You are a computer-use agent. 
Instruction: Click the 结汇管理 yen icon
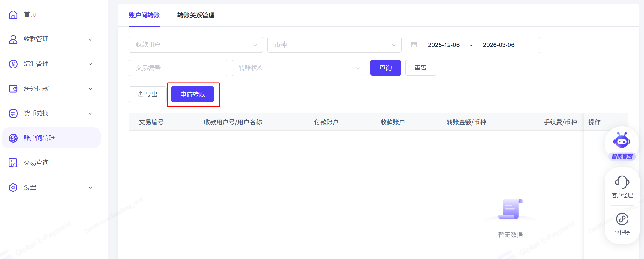click(x=13, y=64)
